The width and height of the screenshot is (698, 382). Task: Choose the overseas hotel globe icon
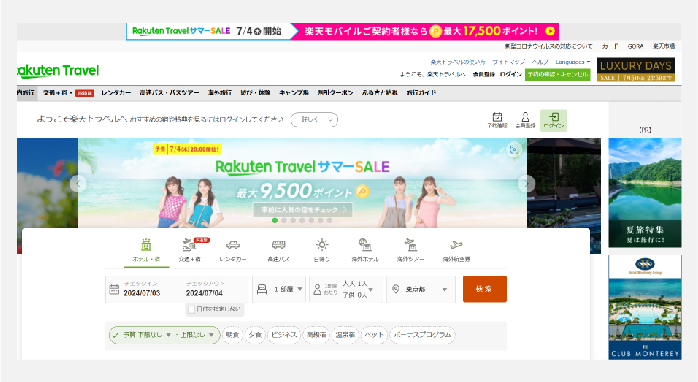coord(365,244)
